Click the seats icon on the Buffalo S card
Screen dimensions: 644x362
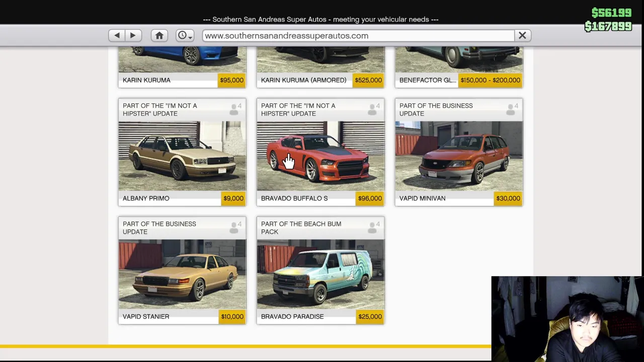click(x=373, y=109)
